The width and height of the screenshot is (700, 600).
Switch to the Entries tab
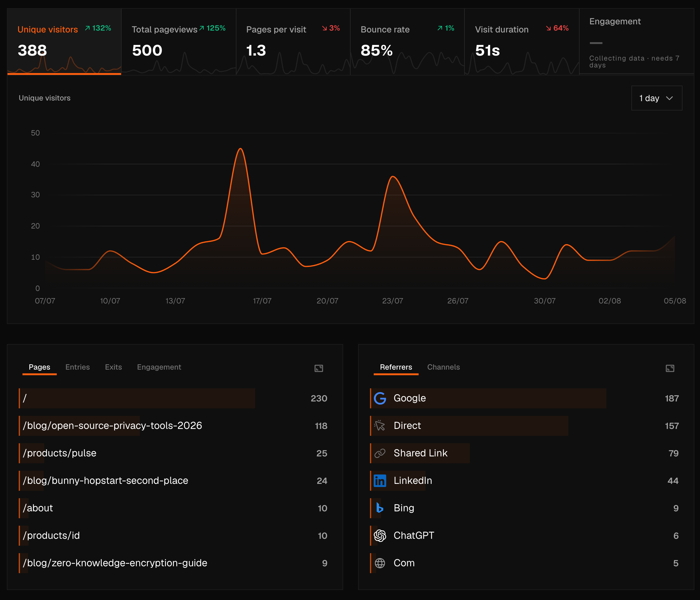point(77,367)
